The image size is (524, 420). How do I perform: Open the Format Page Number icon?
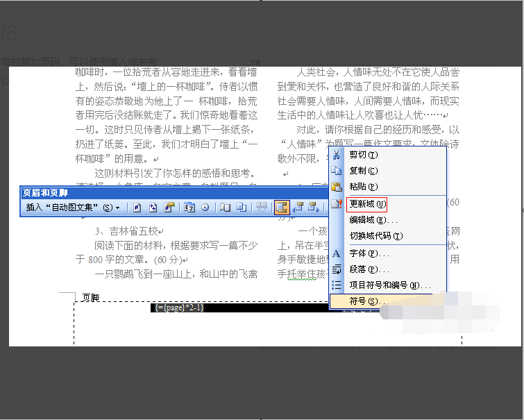point(169,208)
